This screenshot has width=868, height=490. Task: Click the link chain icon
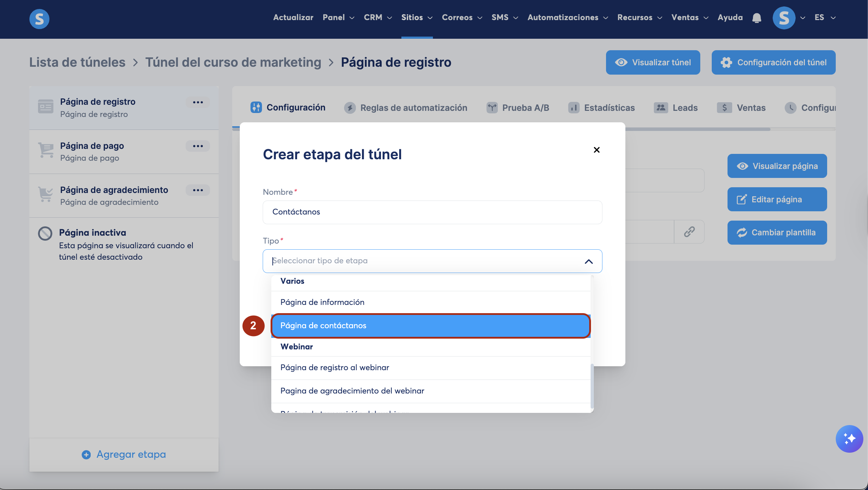[689, 232]
